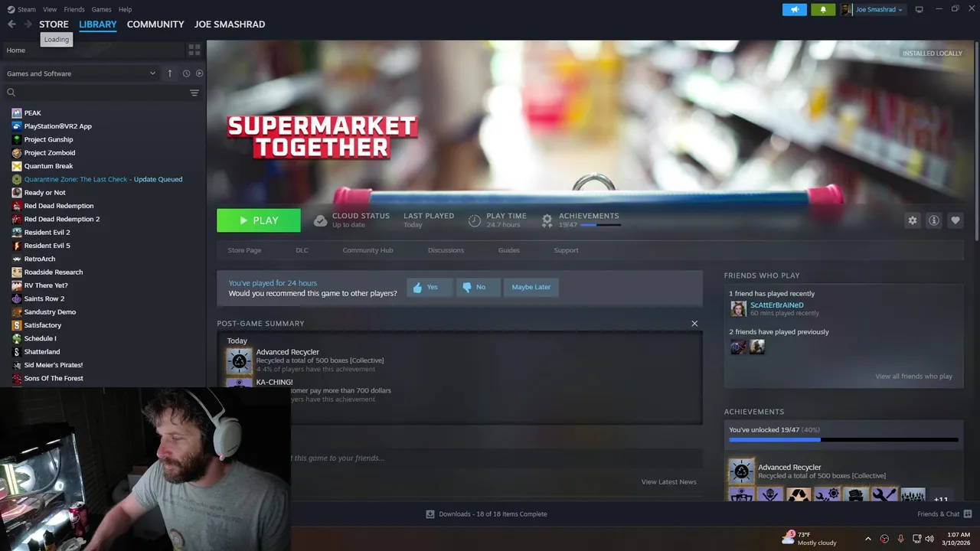The height and width of the screenshot is (551, 980).
Task: Open the View menu
Action: tap(50, 9)
